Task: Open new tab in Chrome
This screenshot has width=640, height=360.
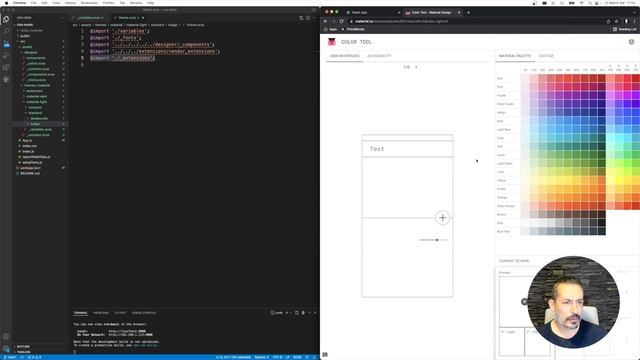Action: [468, 13]
